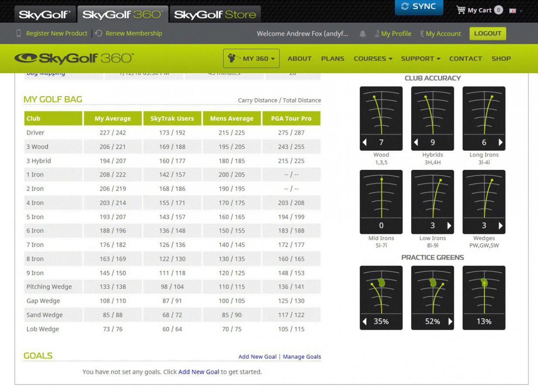
Task: Switch to the SkyGolf tab
Action: coord(44,14)
